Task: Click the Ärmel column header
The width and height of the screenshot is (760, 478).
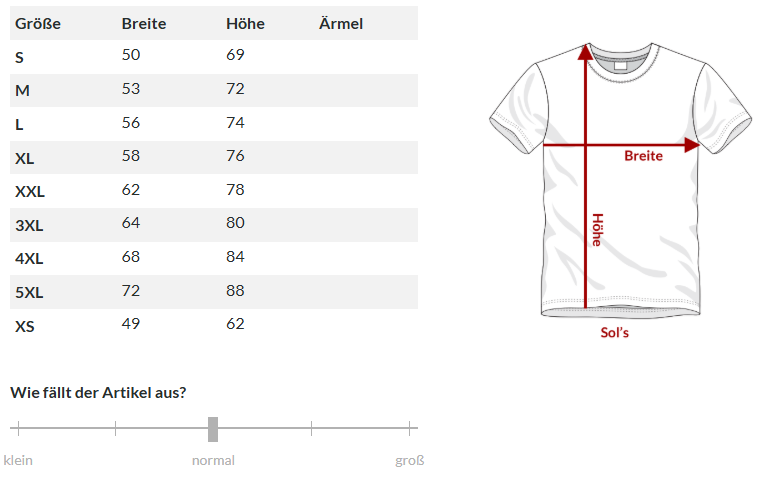Action: tap(341, 24)
